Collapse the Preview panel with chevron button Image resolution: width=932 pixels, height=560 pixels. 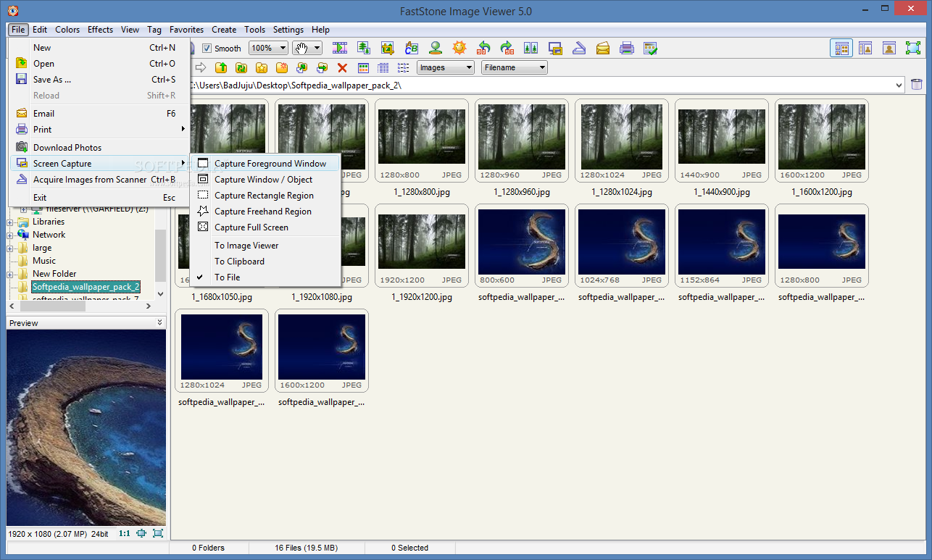(159, 323)
